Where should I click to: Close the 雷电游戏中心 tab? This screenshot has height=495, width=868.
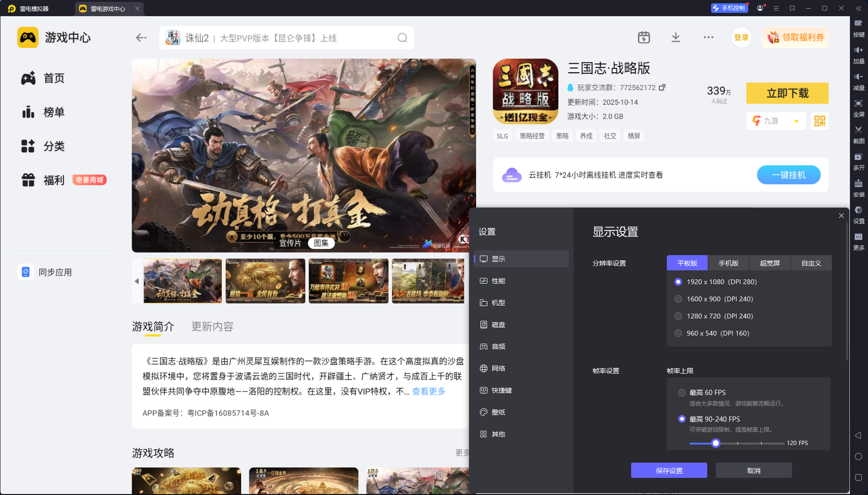[x=137, y=9]
